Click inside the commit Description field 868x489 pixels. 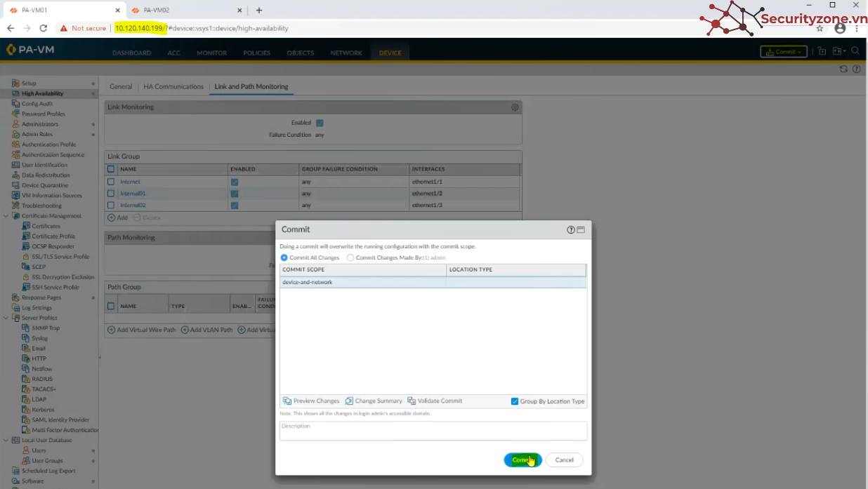pyautogui.click(x=433, y=431)
